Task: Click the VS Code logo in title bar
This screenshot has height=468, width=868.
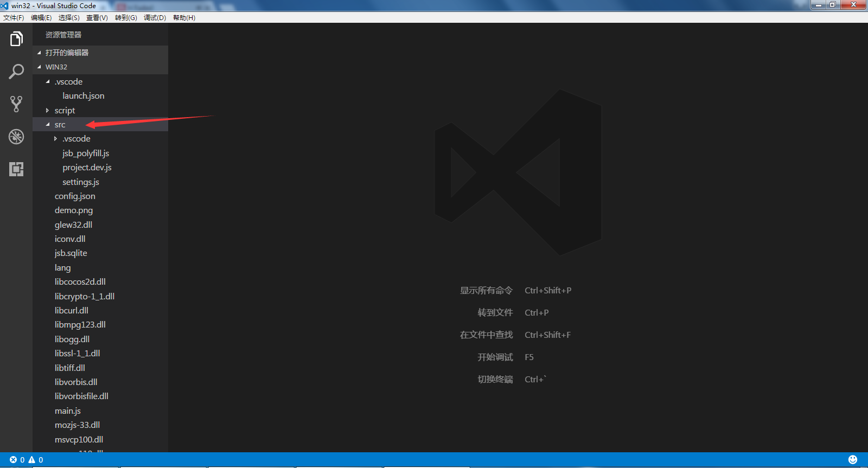Action: pyautogui.click(x=5, y=5)
